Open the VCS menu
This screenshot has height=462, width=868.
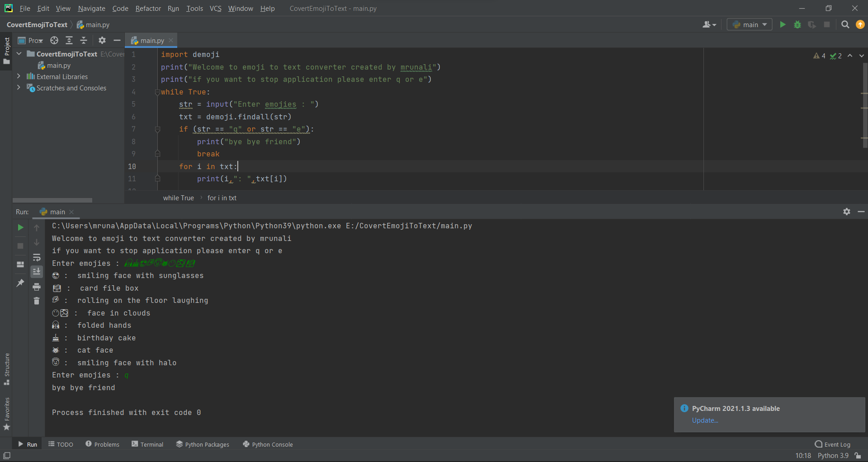(x=215, y=8)
